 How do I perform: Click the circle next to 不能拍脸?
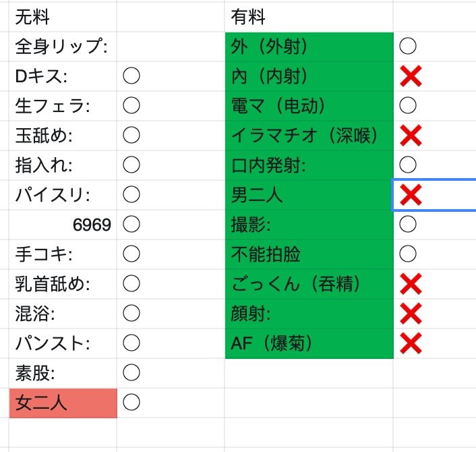[x=408, y=254]
